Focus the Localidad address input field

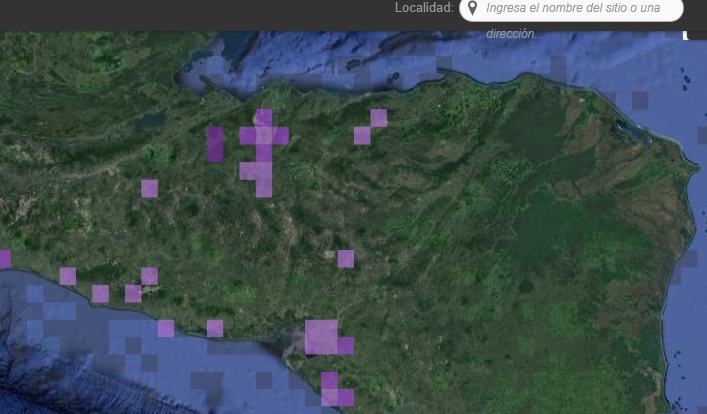click(x=571, y=9)
